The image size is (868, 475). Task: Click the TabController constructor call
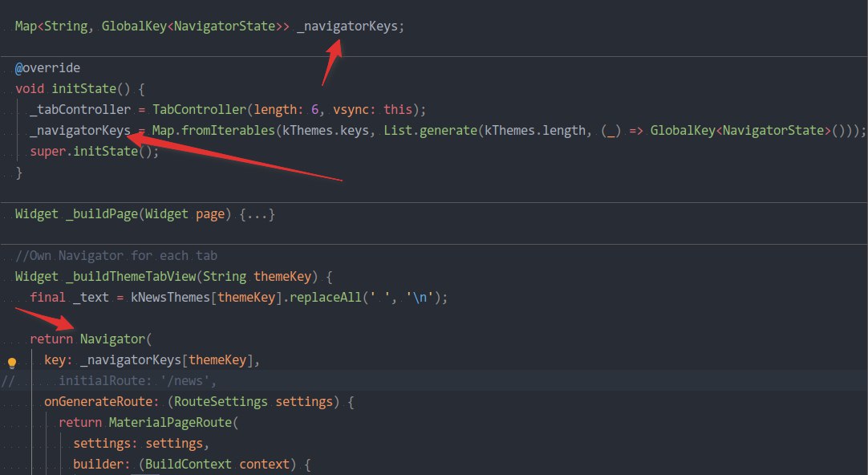click(199, 110)
